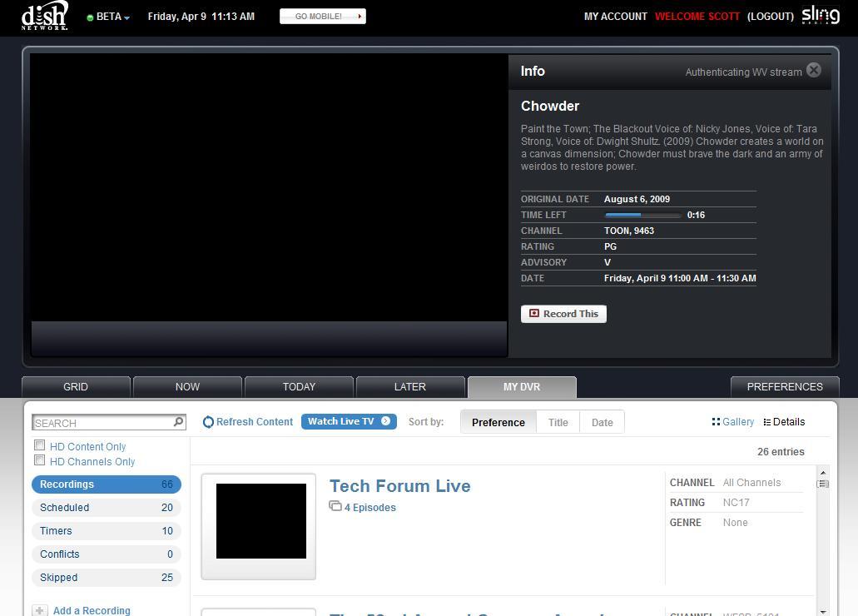The image size is (858, 616).
Task: Sort by Preference
Action: pos(498,422)
